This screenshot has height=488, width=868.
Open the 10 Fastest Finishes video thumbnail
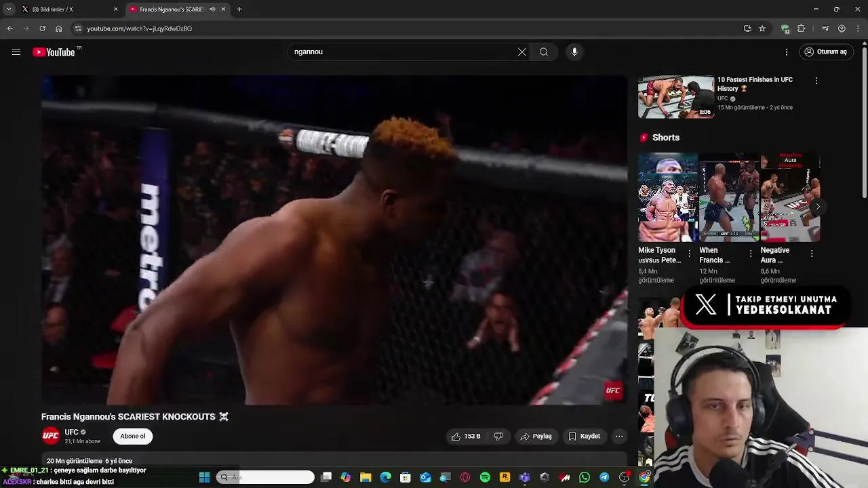click(x=676, y=97)
